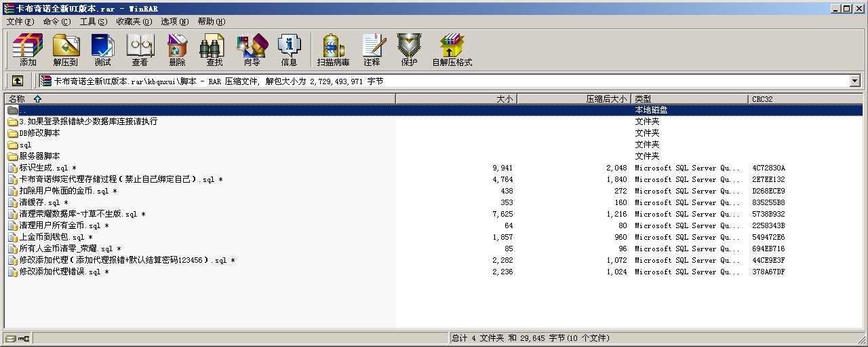Click the archive icon in the address bar

click(x=46, y=81)
